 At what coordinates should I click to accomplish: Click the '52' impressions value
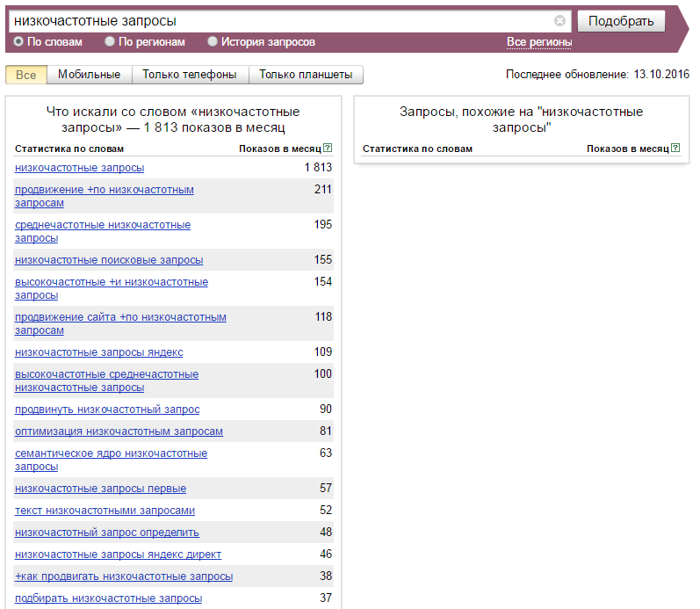[326, 511]
